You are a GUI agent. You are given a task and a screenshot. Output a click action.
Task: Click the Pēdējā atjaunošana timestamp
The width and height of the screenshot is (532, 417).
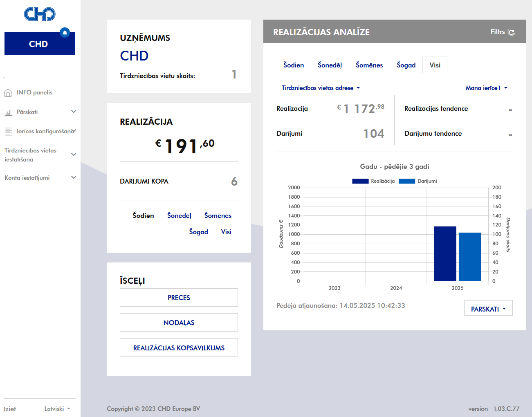tap(341, 305)
